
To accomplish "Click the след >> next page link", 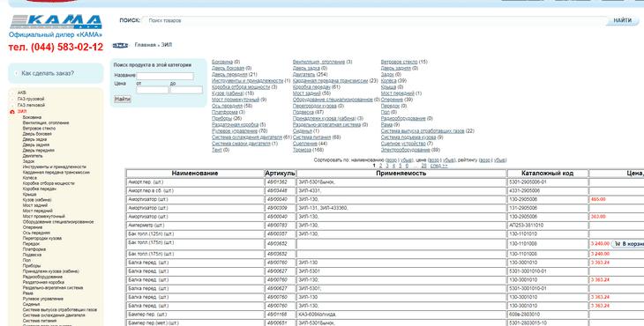I will (439, 166).
